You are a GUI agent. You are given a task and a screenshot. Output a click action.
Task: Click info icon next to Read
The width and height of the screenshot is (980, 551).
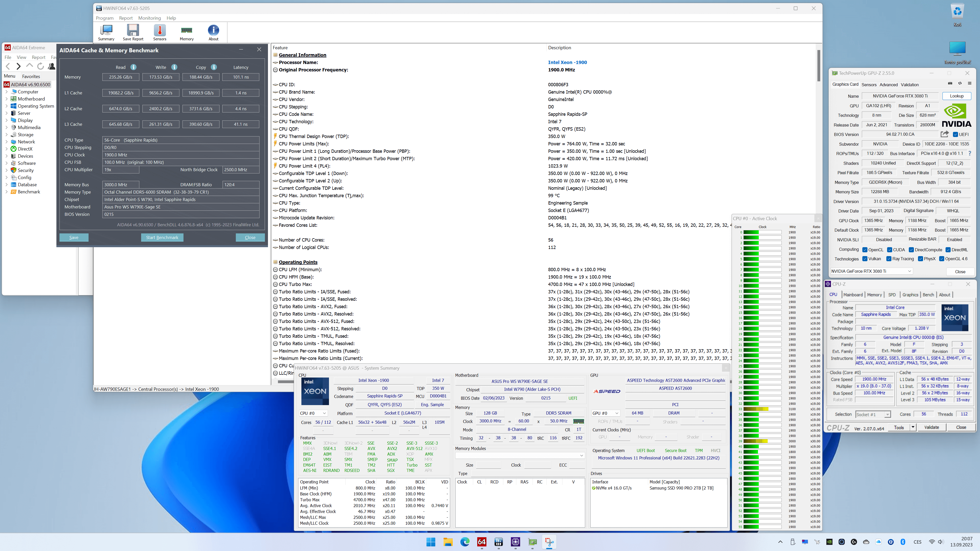[133, 67]
